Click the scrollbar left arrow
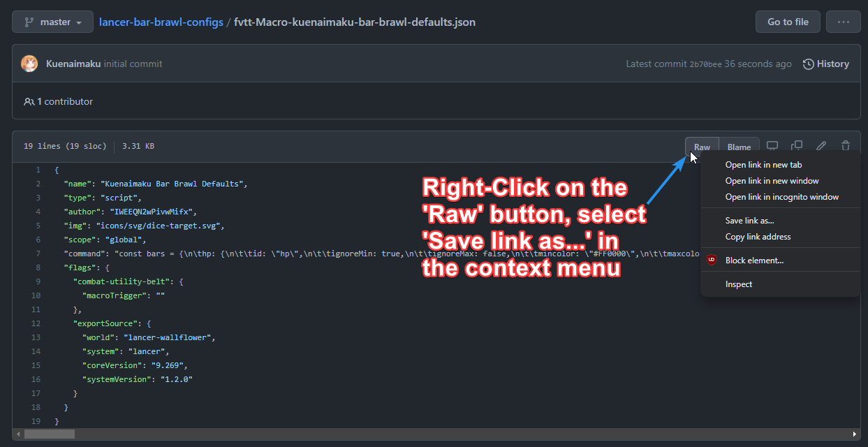 pos(17,434)
